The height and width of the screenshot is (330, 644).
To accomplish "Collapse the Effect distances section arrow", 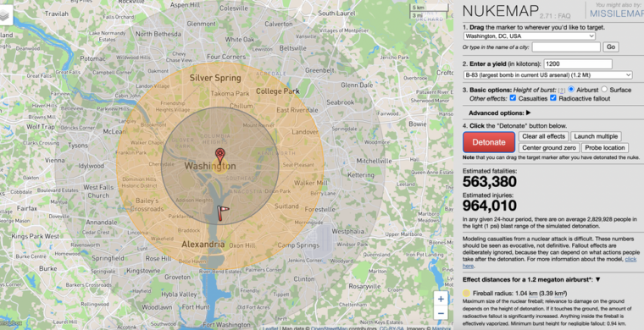I will [598, 279].
